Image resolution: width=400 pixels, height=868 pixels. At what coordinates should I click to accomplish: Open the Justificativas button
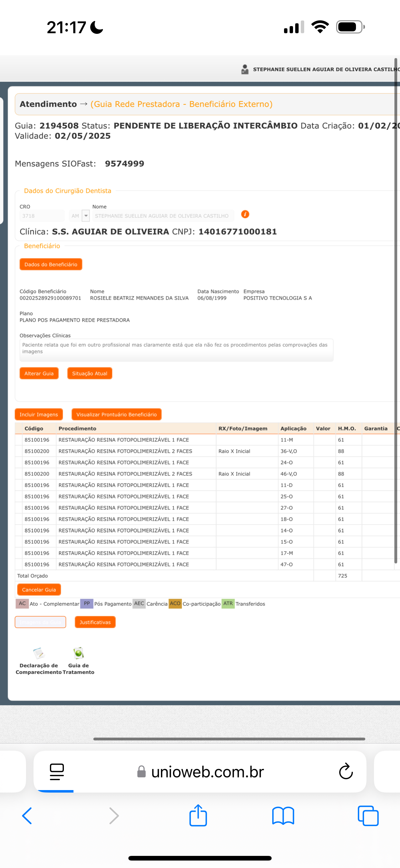pos(95,622)
